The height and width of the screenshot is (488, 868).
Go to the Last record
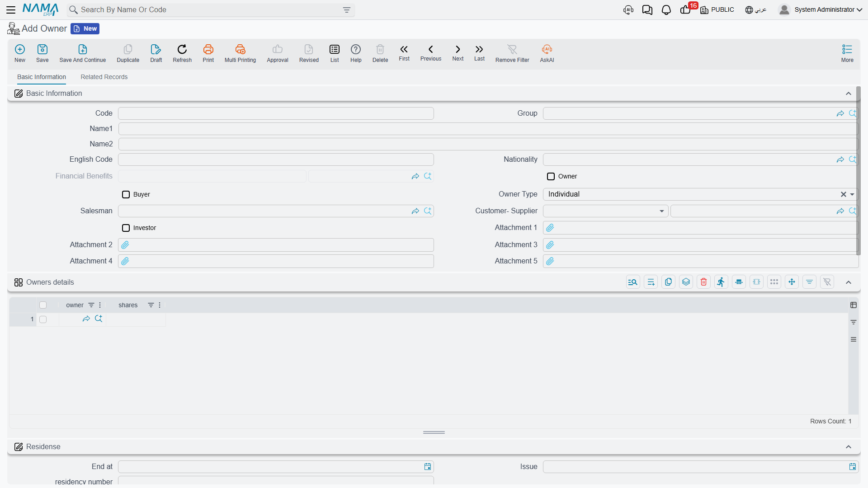(x=479, y=53)
